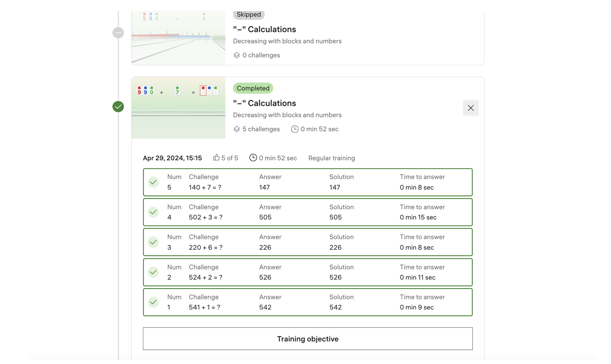Open the Training objective button

pos(308,339)
